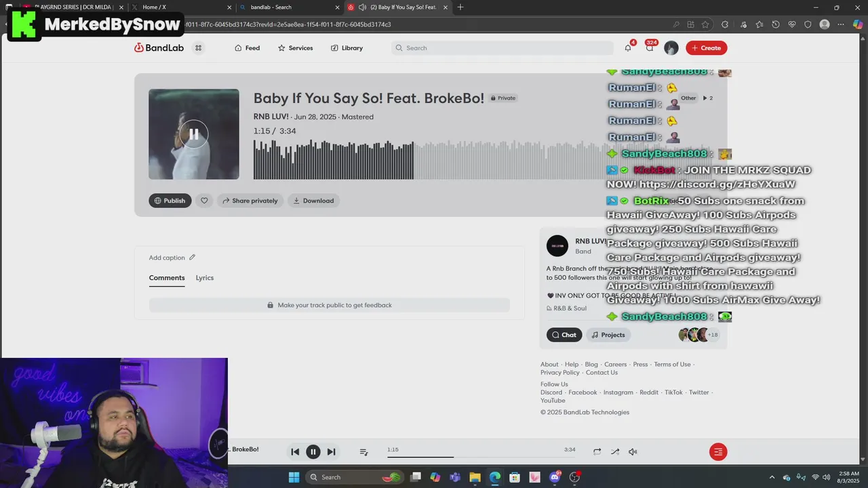
Task: Open browser history
Action: [776, 24]
